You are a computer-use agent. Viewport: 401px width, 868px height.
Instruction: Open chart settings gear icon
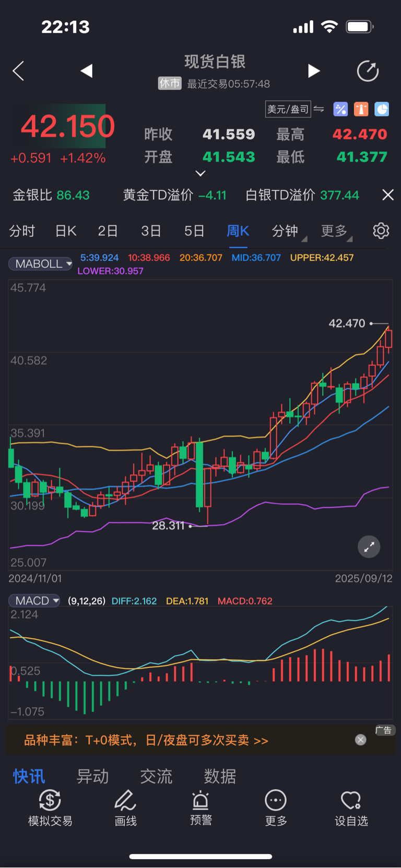381,231
